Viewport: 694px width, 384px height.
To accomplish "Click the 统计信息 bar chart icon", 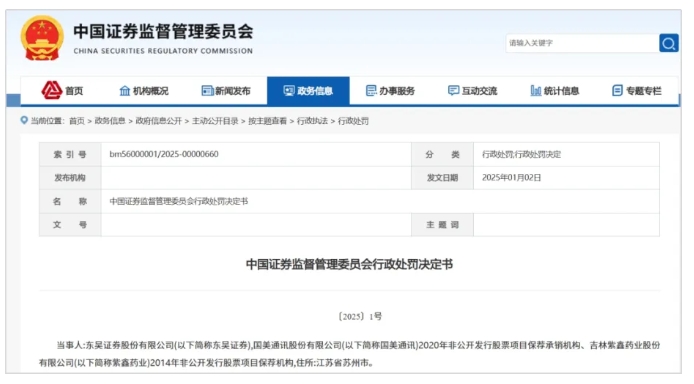I will tap(536, 91).
